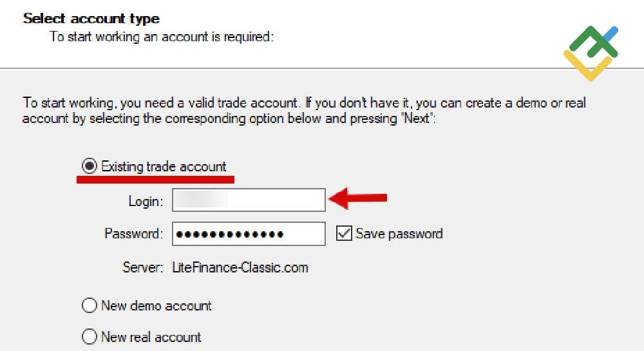This screenshot has height=351, width=644.
Task: Toggle the Save password checkbox
Action: point(345,234)
